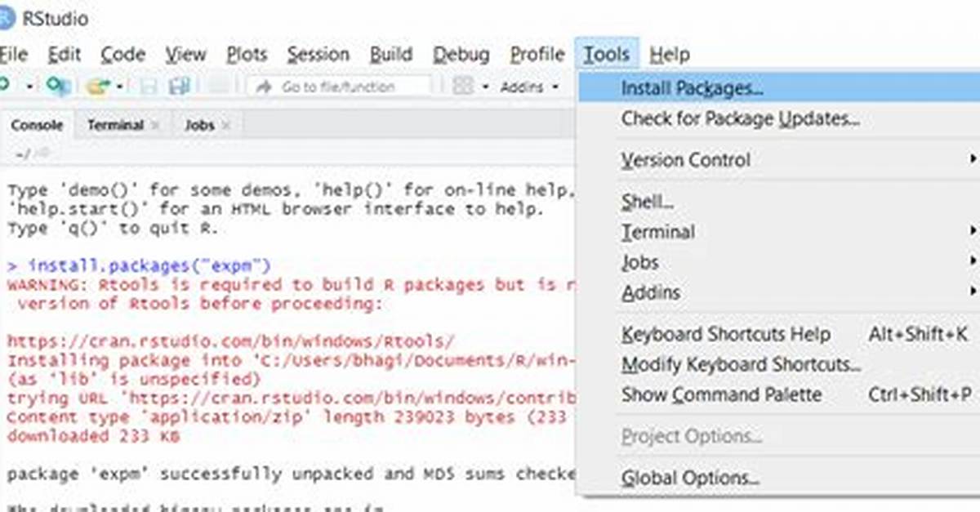
Task: Open the Debug menu
Action: point(461,55)
